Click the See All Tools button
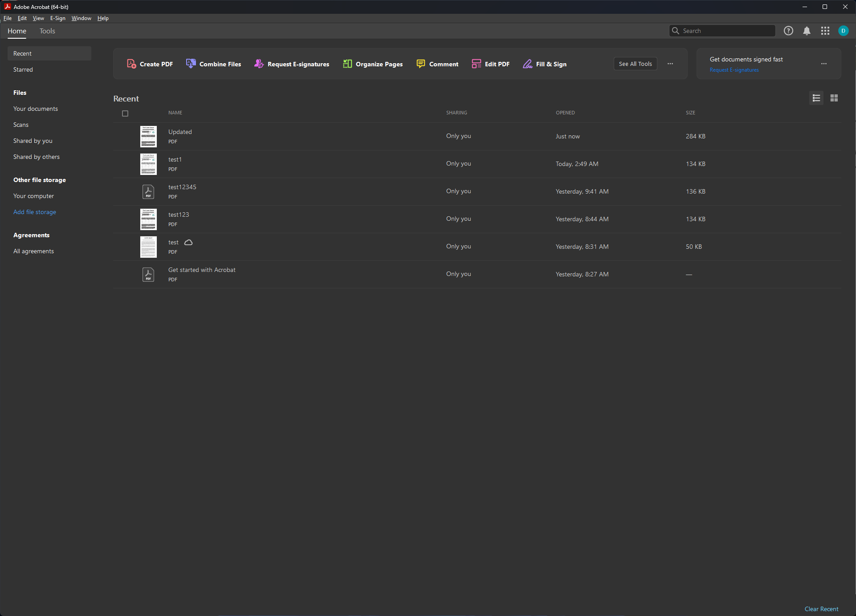The width and height of the screenshot is (856, 616). (x=635, y=64)
